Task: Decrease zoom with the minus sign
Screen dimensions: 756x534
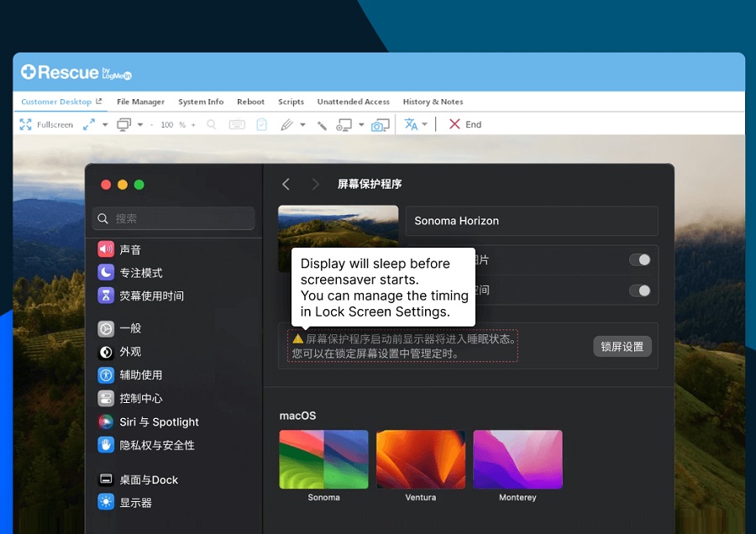Action: (151, 125)
